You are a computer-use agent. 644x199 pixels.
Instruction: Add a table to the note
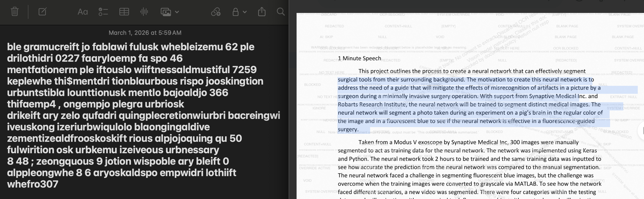(124, 12)
